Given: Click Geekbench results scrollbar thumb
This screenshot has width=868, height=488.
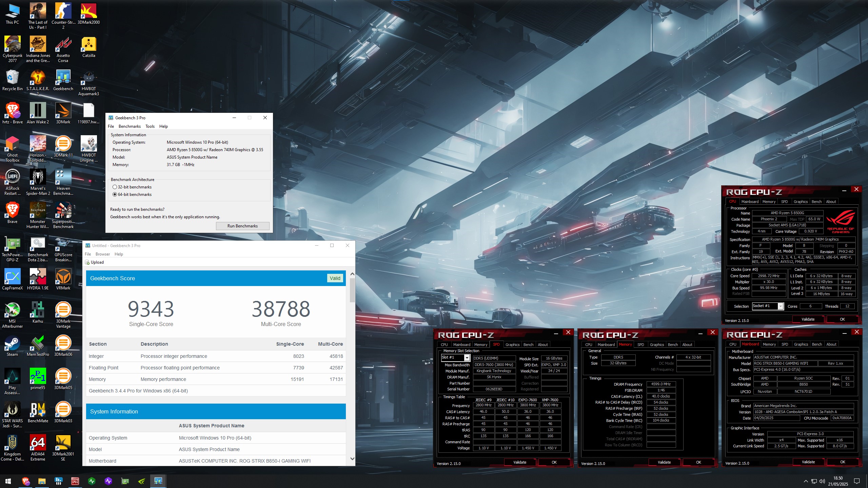Looking at the screenshot, I should 352,290.
